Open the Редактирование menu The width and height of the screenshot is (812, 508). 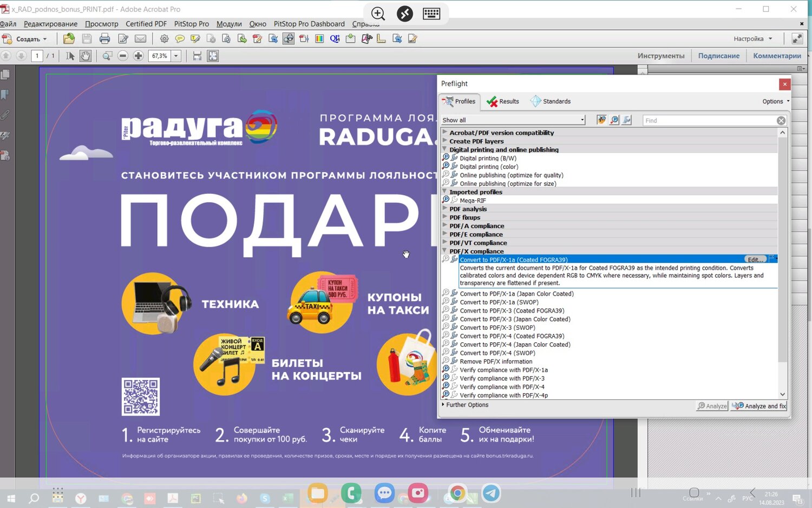pos(50,24)
